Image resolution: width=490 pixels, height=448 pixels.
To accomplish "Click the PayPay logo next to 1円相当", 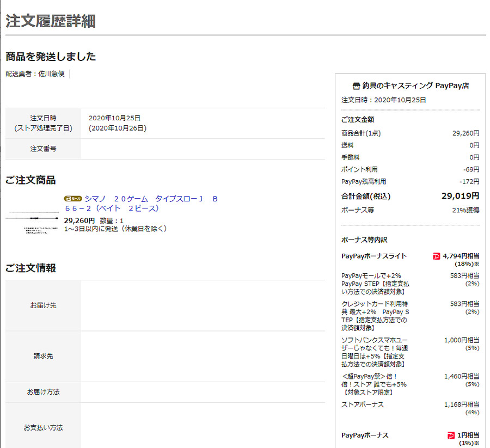I will click(x=451, y=435).
